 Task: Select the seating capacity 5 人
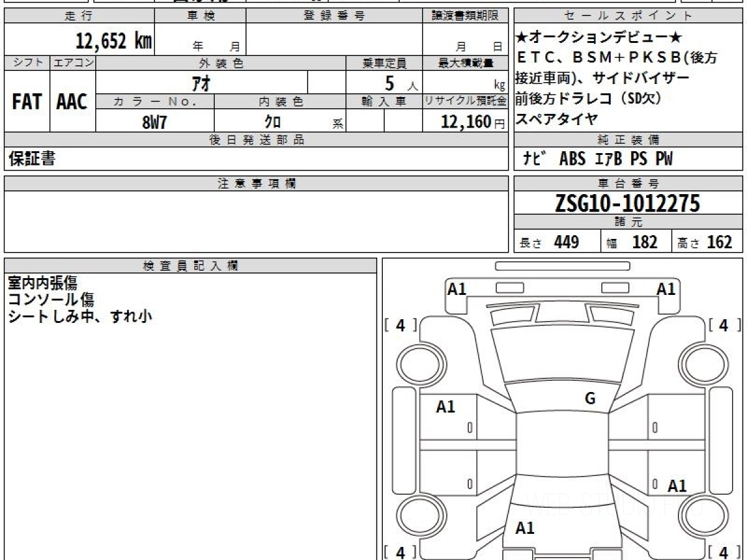point(402,83)
